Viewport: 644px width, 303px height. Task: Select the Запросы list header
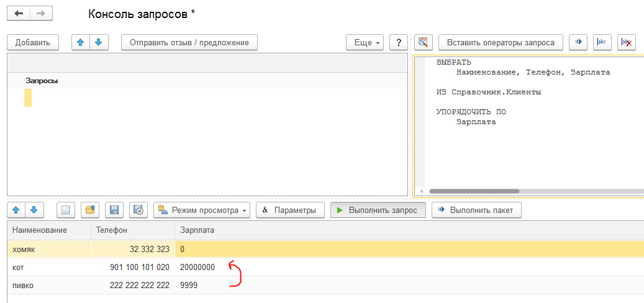tap(42, 81)
